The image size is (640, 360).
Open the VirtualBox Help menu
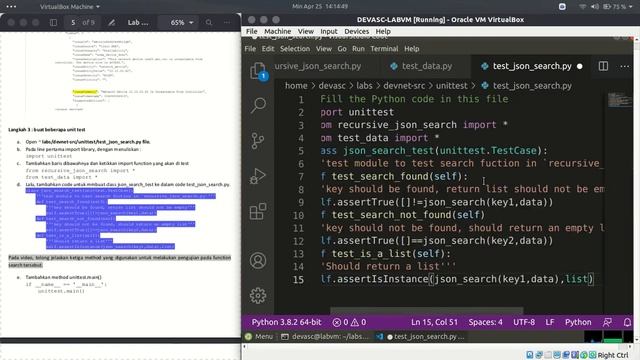click(x=383, y=31)
